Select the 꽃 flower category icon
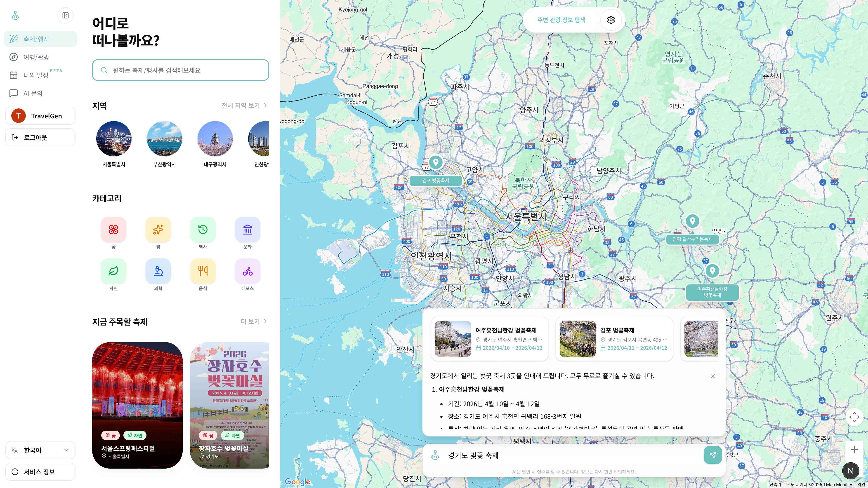Image resolution: width=868 pixels, height=488 pixels. tap(113, 230)
